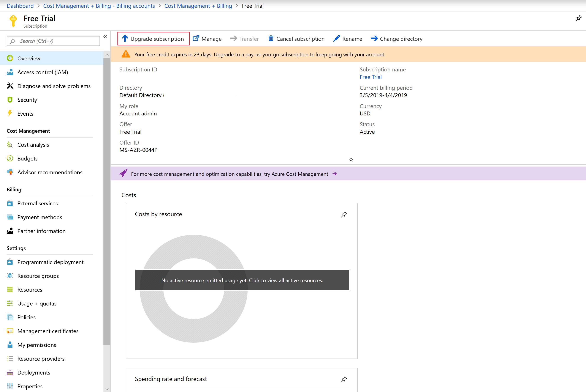
Task: Select Cost analysis in the sidebar
Action: pyautogui.click(x=33, y=145)
